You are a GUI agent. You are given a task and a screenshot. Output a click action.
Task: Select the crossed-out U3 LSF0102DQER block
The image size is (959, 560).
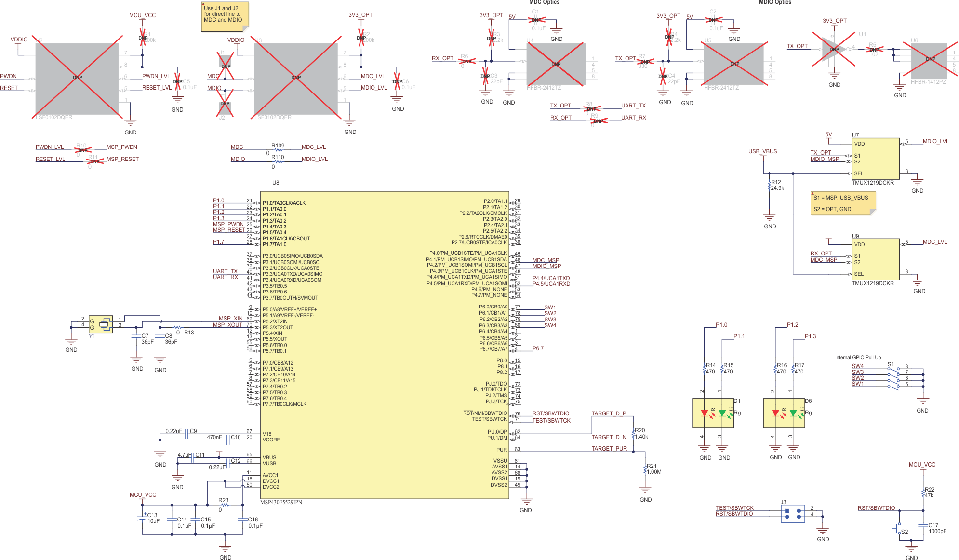point(296,79)
